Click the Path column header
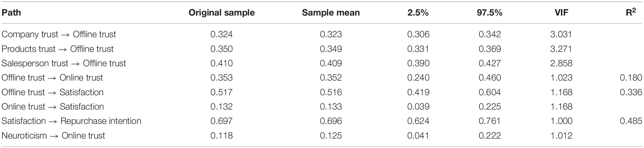644x148 pixels. click(x=11, y=13)
